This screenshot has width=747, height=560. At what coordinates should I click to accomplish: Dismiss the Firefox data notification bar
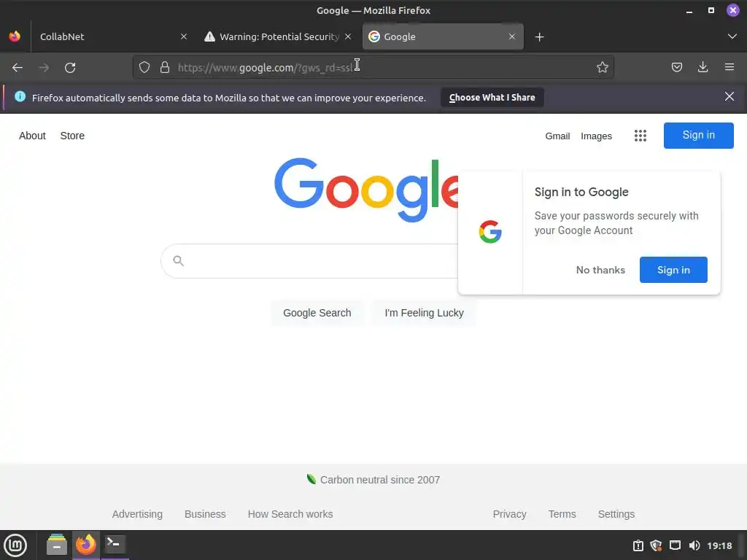[x=729, y=97]
